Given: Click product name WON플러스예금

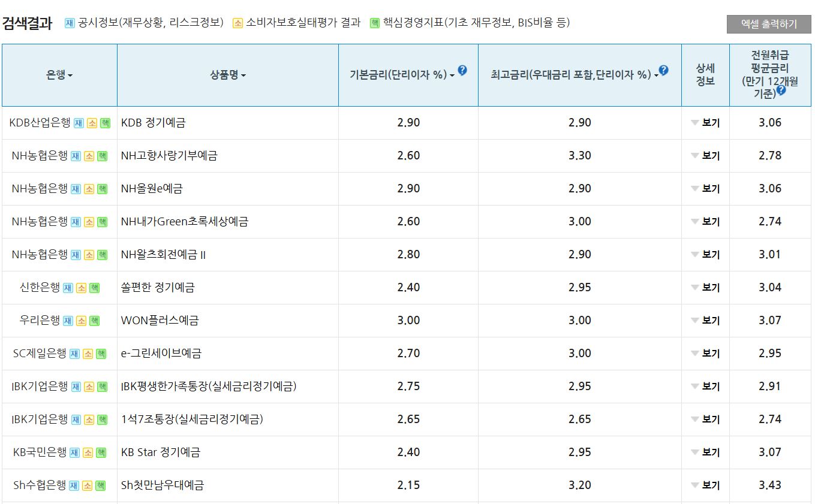Looking at the screenshot, I should (160, 321).
